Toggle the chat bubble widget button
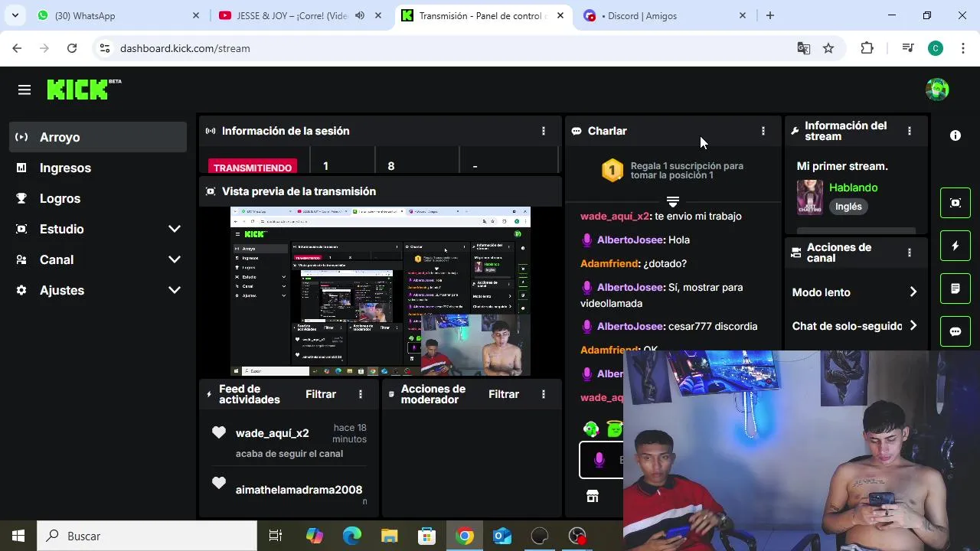 click(955, 331)
